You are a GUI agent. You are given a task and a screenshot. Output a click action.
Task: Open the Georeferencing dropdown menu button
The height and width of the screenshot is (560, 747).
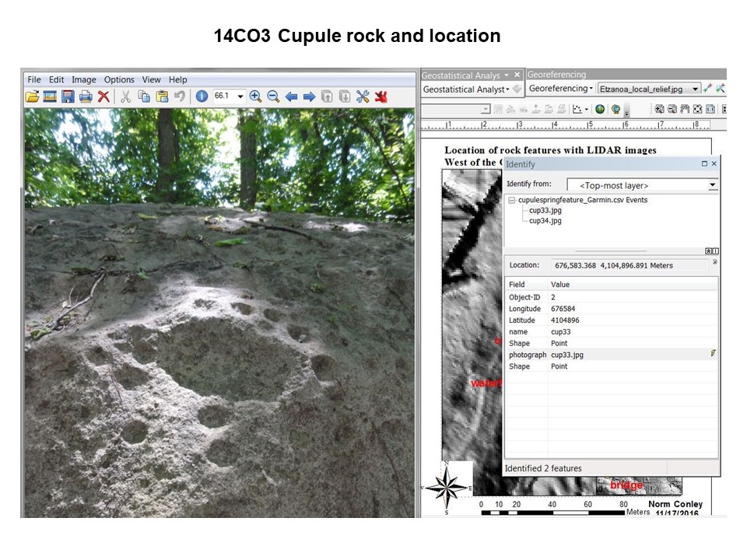pyautogui.click(x=560, y=89)
